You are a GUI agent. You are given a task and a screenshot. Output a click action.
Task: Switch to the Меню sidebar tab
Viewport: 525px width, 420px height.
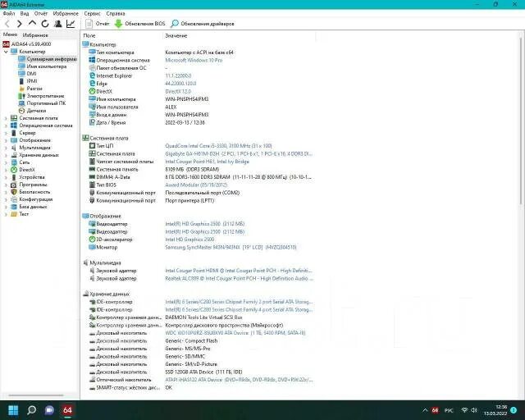click(10, 34)
